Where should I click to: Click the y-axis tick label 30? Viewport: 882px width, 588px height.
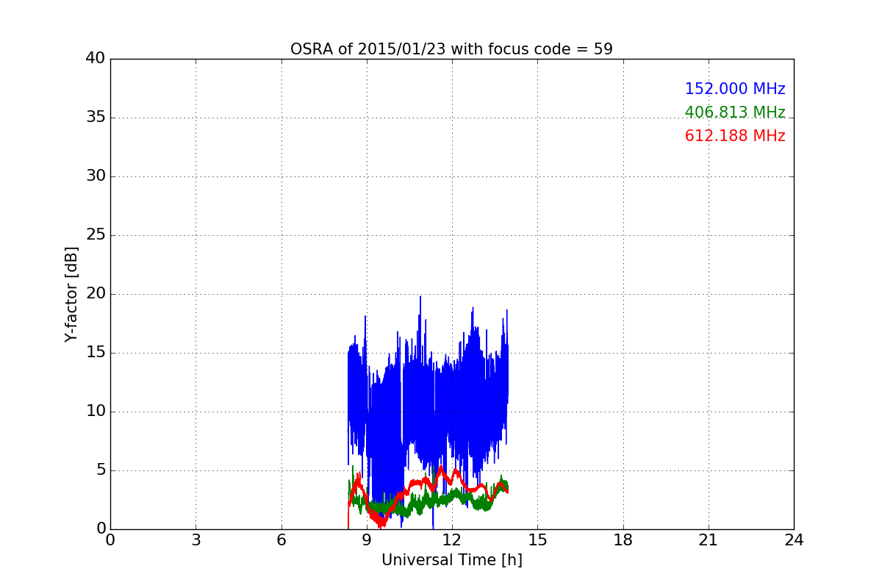pos(96,176)
